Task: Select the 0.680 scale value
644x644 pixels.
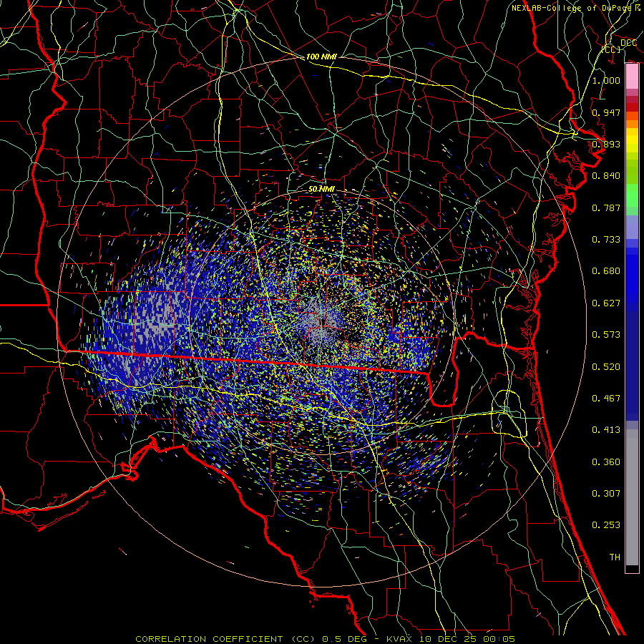Action: coord(606,271)
